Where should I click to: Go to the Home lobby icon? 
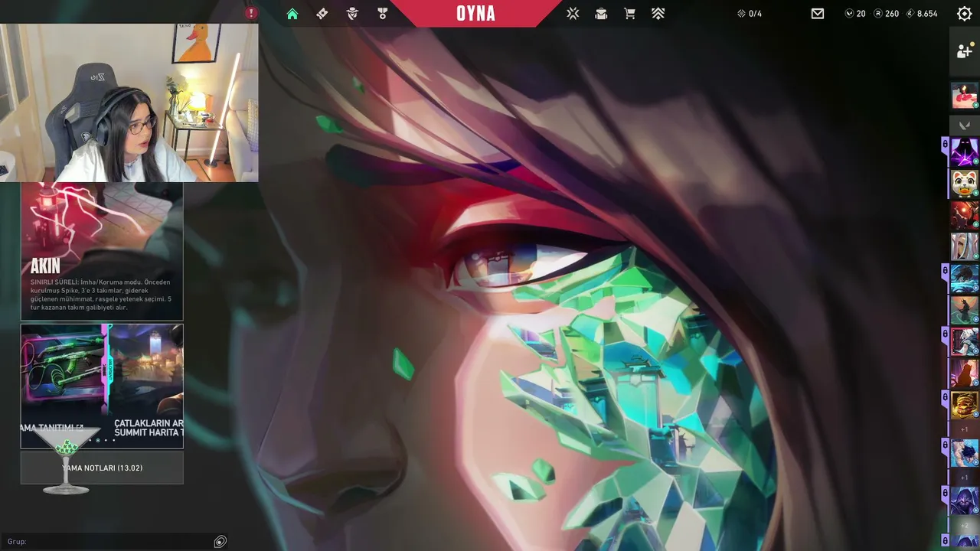[292, 14]
